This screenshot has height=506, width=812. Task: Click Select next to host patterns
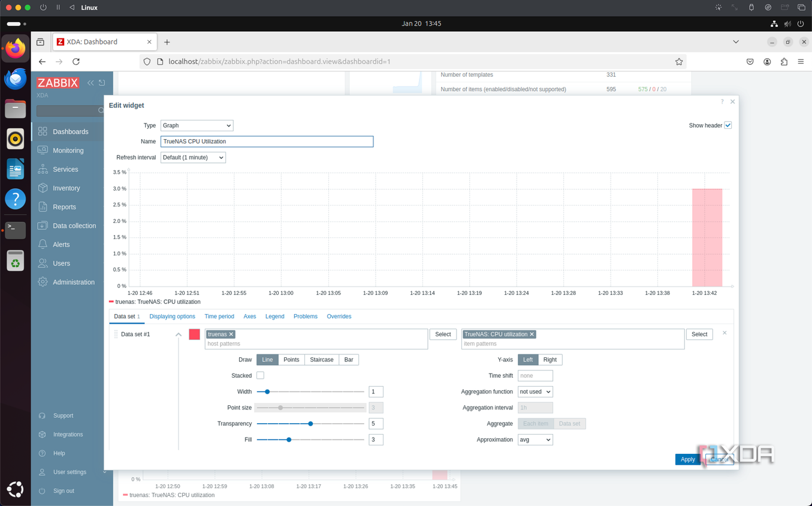[x=443, y=335]
